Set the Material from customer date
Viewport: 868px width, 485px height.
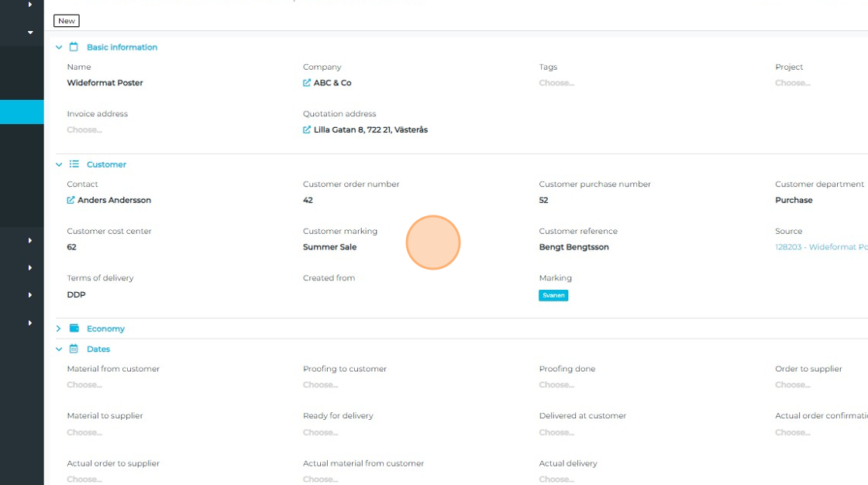[x=84, y=385]
